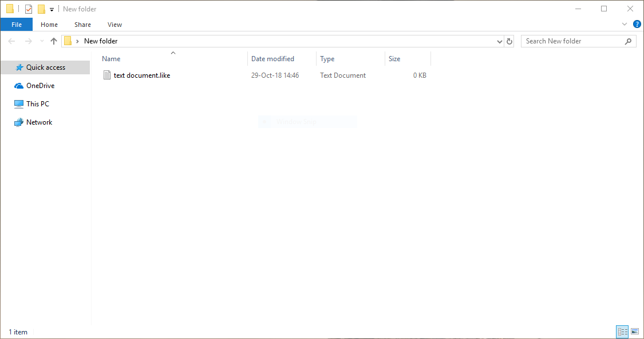Switch to the View ribbon tab
644x339 pixels.
(114, 25)
